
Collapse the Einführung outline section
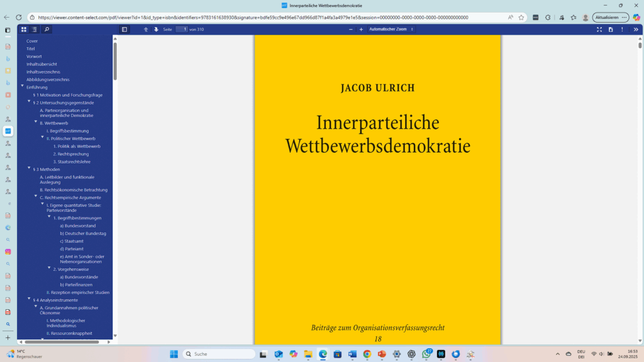point(23,87)
